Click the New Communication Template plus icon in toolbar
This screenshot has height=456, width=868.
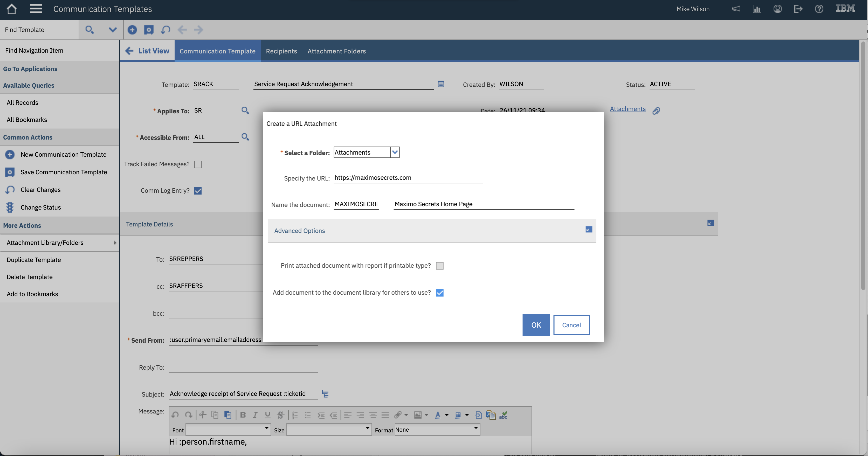[132, 30]
